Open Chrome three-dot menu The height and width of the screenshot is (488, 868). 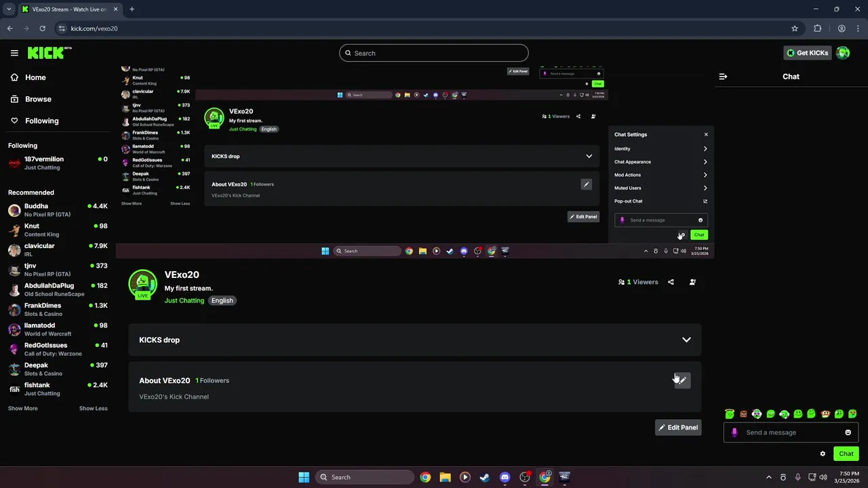click(858, 28)
